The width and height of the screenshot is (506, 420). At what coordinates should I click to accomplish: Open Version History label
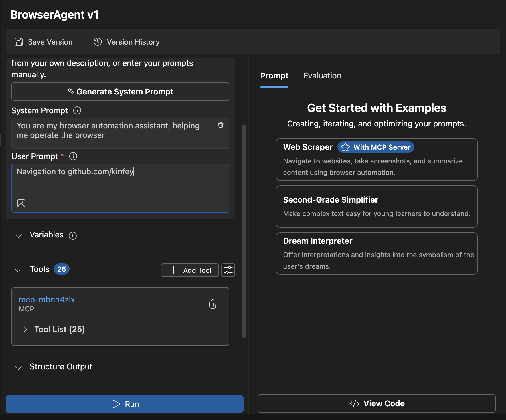(133, 42)
